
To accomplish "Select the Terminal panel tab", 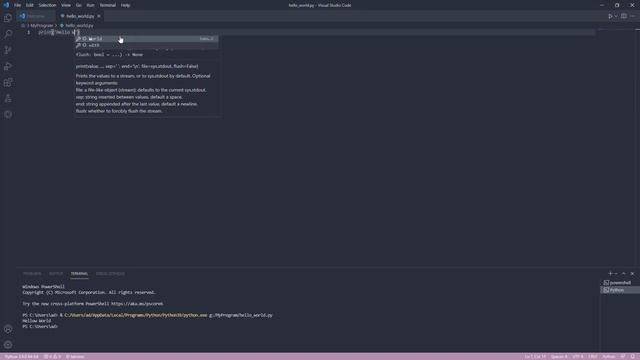I will click(x=79, y=273).
